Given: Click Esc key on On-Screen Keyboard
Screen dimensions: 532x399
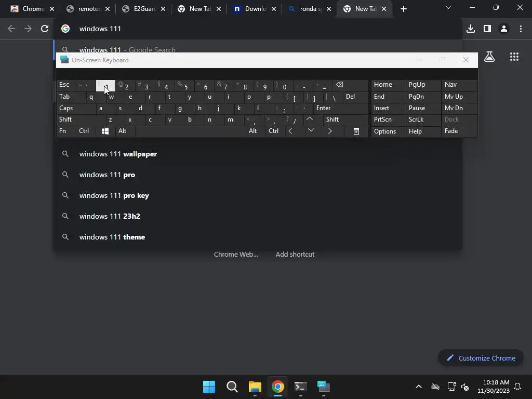Looking at the screenshot, I should [66, 85].
